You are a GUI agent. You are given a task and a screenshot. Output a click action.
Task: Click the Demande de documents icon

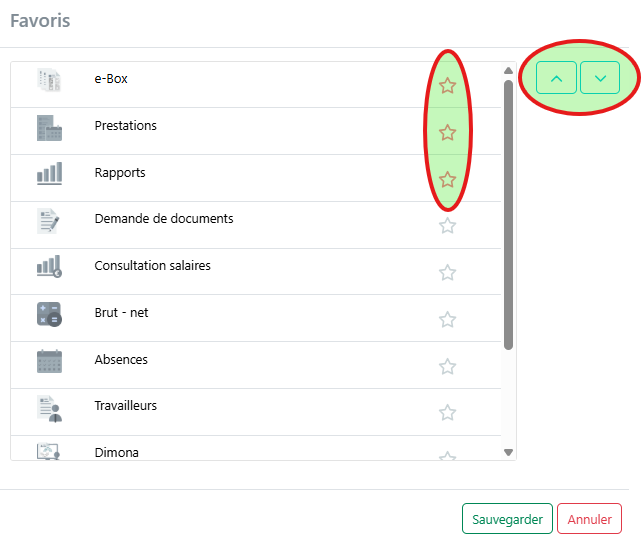[49, 220]
